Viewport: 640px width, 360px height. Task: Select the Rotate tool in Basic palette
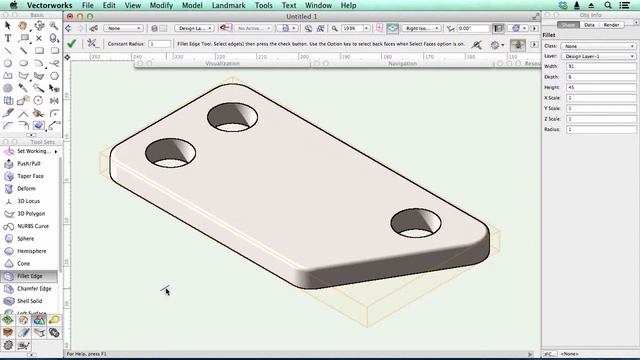coord(39,101)
